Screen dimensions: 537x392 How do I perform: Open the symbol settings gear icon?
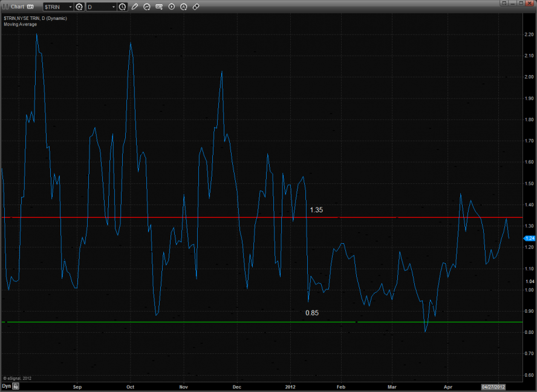79,7
